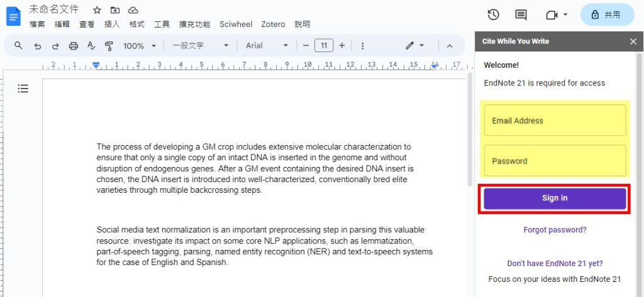This screenshot has height=297, width=644.
Task: Open the Google Docs home icon
Action: click(14, 16)
